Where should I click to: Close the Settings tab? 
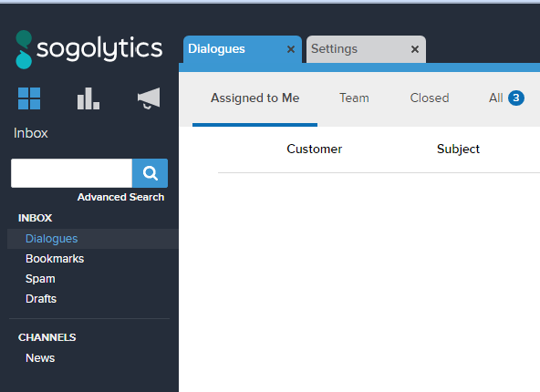click(415, 49)
